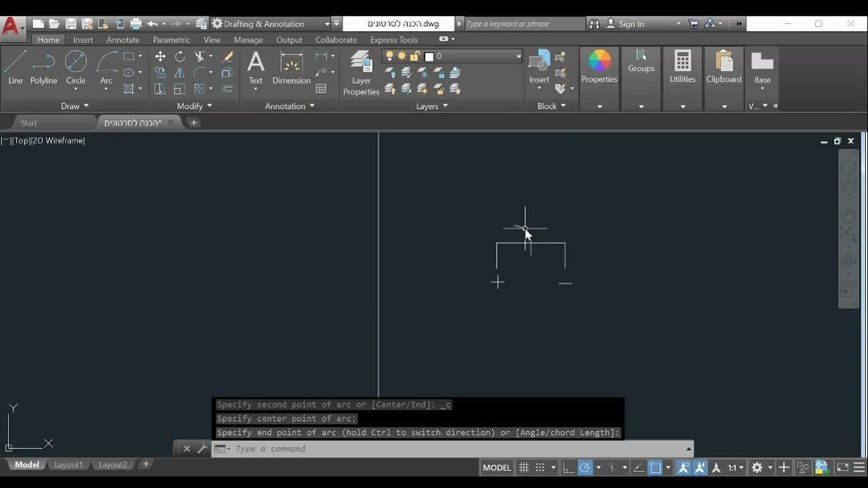Image resolution: width=868 pixels, height=488 pixels.
Task: Open Layer Properties manager
Action: pos(361,73)
